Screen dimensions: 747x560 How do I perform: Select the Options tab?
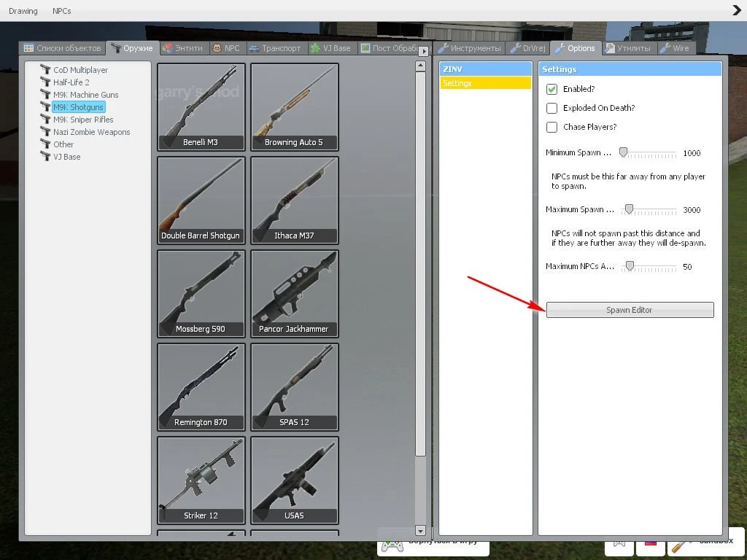(576, 48)
